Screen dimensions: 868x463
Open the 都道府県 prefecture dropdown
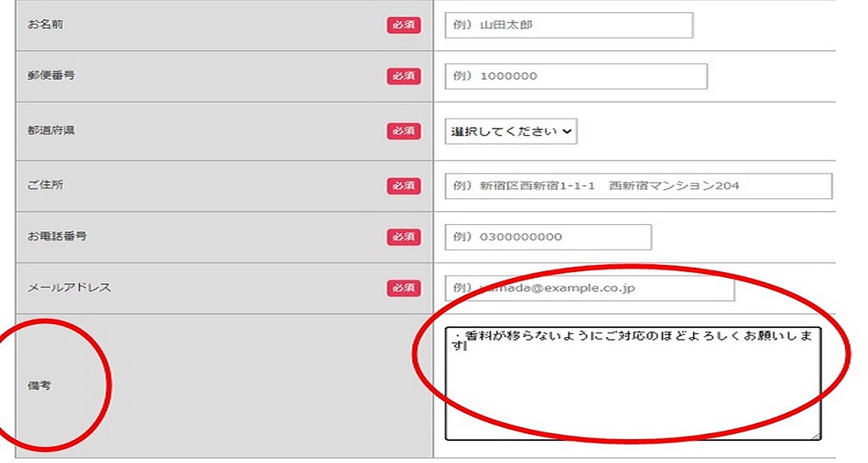pos(510,131)
